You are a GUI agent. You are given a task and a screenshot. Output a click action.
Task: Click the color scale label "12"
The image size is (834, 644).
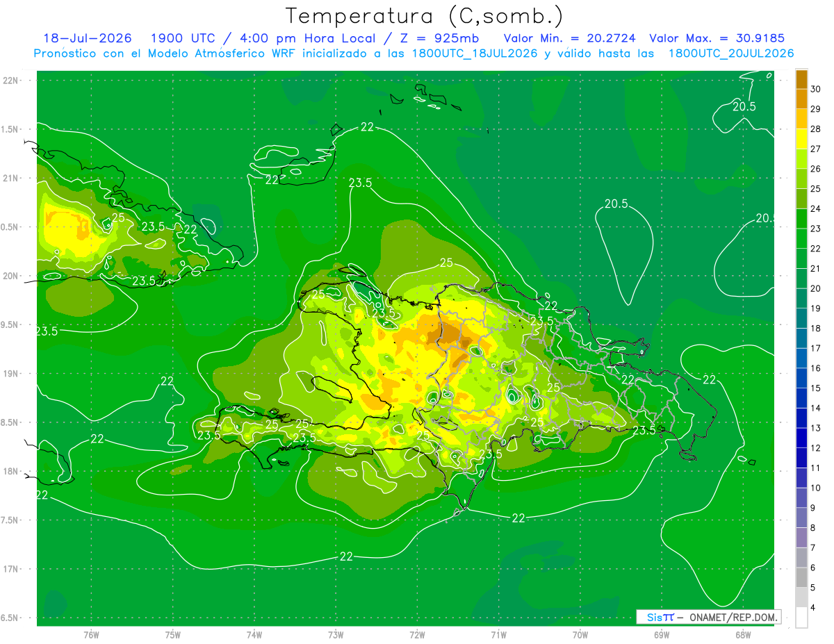coord(817,448)
